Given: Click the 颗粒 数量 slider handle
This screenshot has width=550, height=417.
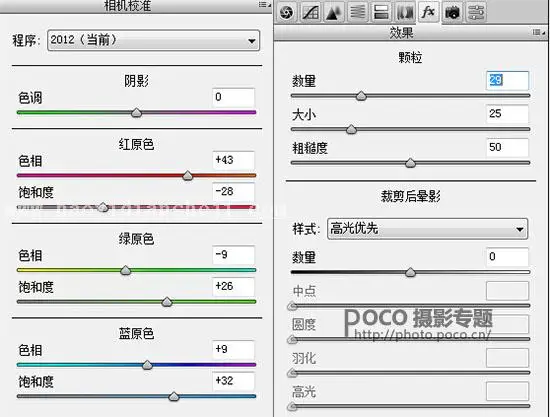Looking at the screenshot, I should click(x=361, y=96).
